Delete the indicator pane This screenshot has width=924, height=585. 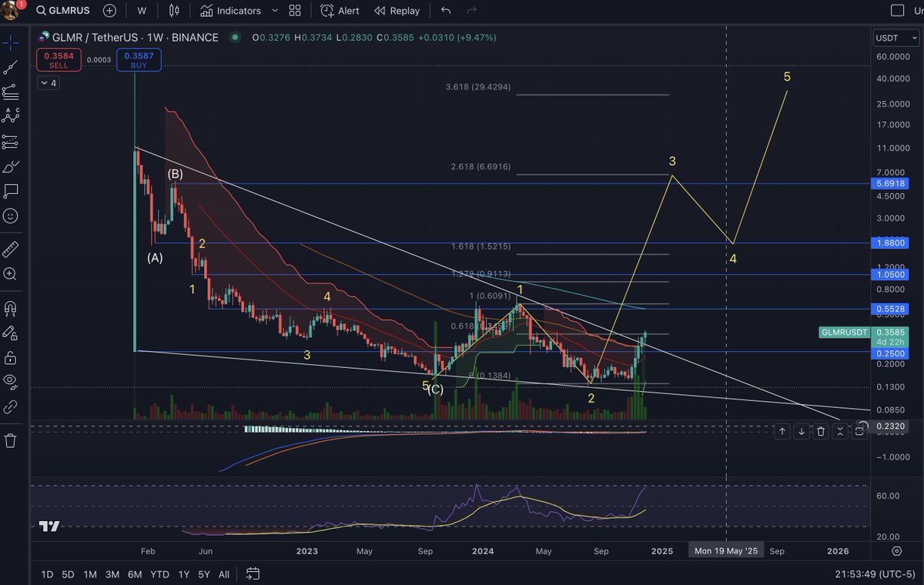tap(821, 431)
